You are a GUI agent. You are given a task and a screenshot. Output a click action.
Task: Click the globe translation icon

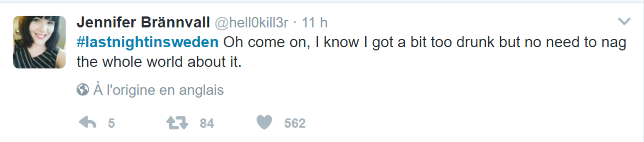[x=83, y=90]
